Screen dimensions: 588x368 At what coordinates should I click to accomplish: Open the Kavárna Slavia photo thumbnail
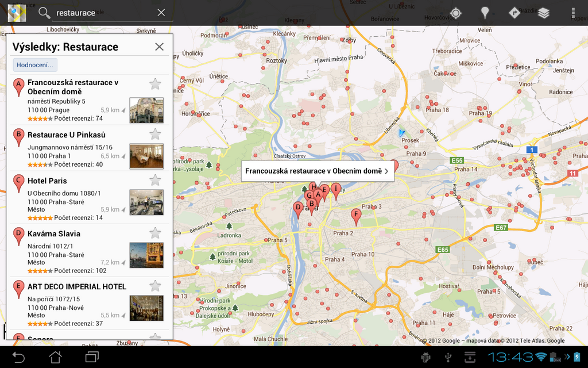[146, 255]
